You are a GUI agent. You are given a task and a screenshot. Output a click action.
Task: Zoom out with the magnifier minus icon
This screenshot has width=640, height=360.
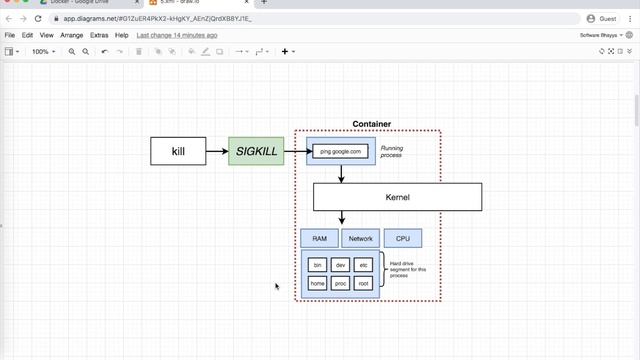point(86,52)
